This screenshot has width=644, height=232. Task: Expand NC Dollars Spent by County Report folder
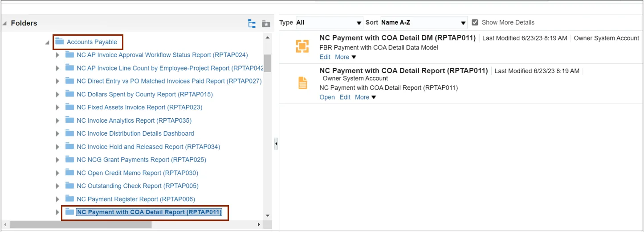(x=57, y=95)
